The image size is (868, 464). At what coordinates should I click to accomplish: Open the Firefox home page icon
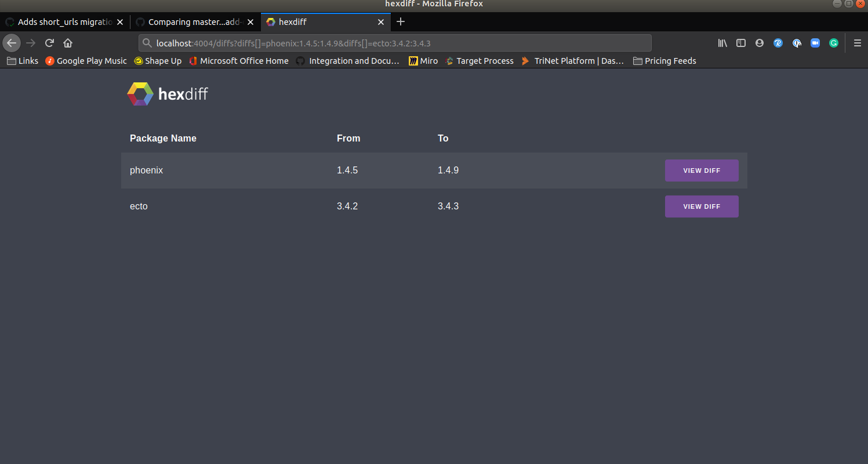[x=68, y=43]
